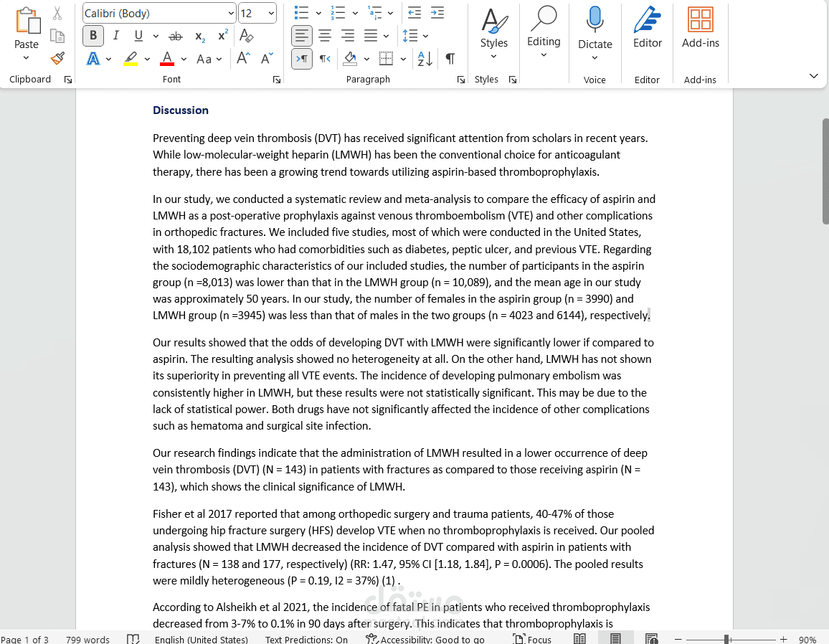The image size is (829, 644).
Task: Open the Editing menu
Action: pyautogui.click(x=544, y=33)
